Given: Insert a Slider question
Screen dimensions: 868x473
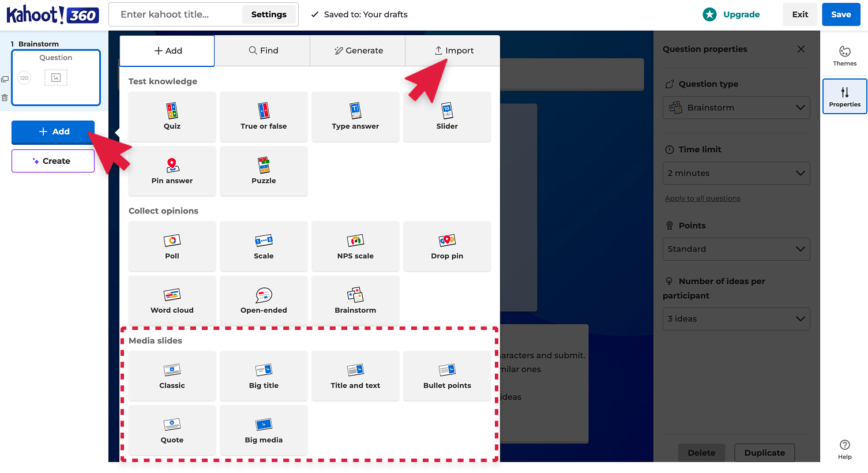Looking at the screenshot, I should click(447, 117).
